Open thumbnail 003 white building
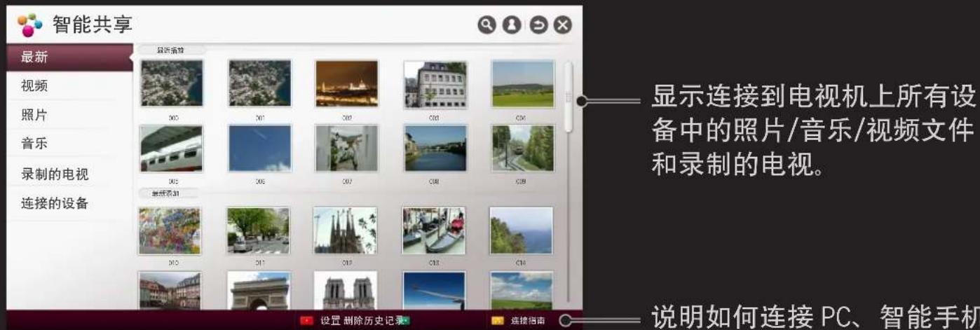 click(435, 83)
